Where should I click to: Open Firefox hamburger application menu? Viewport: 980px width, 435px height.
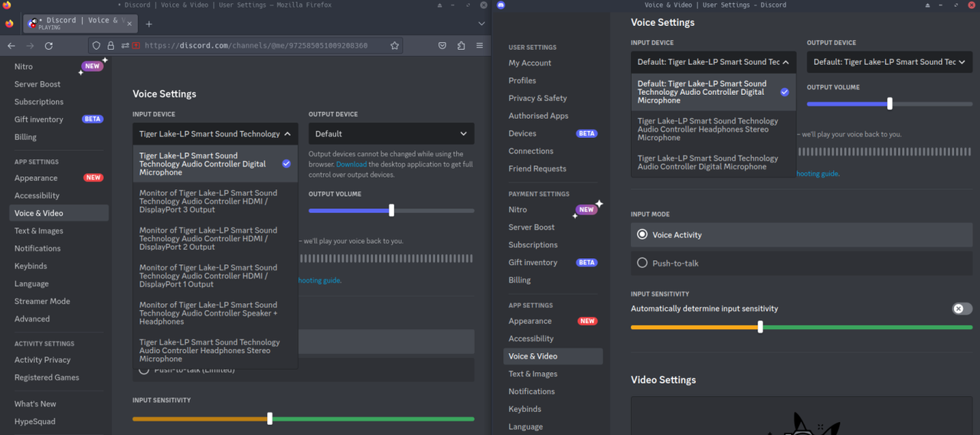pos(479,46)
